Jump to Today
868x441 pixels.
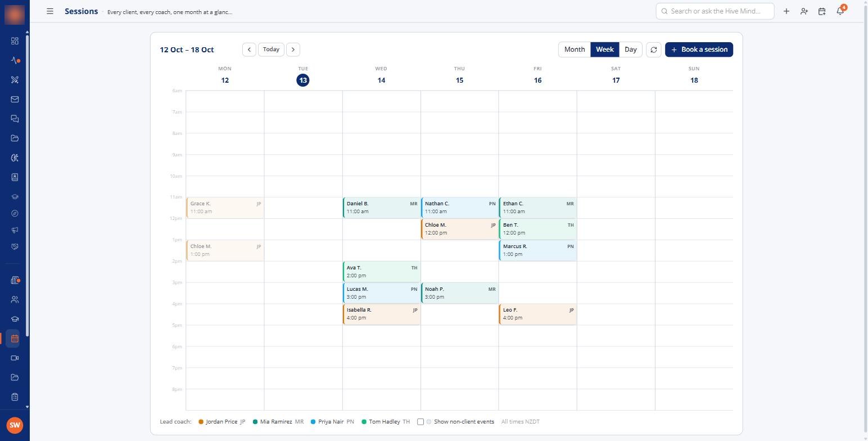[271, 49]
